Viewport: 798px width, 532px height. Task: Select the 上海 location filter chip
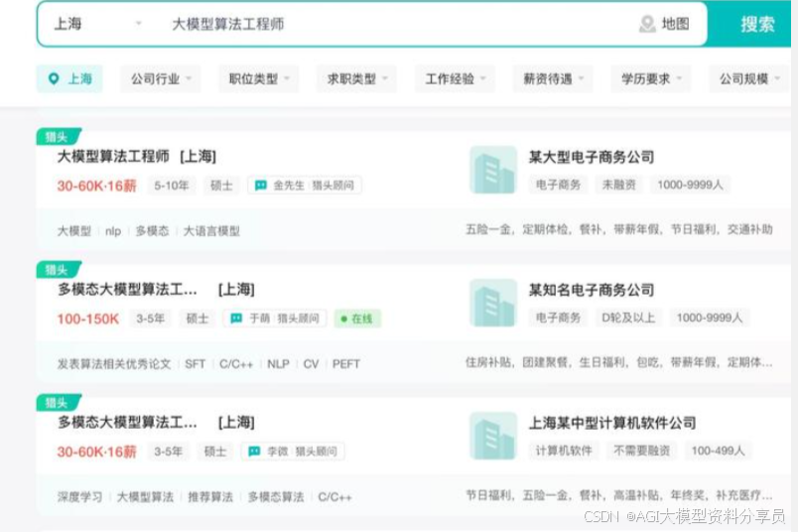(x=69, y=79)
